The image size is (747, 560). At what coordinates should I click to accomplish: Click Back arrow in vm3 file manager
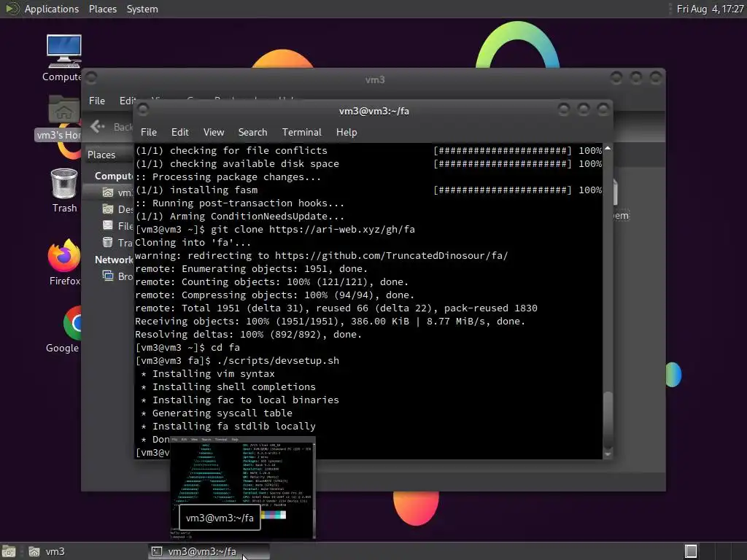click(97, 126)
